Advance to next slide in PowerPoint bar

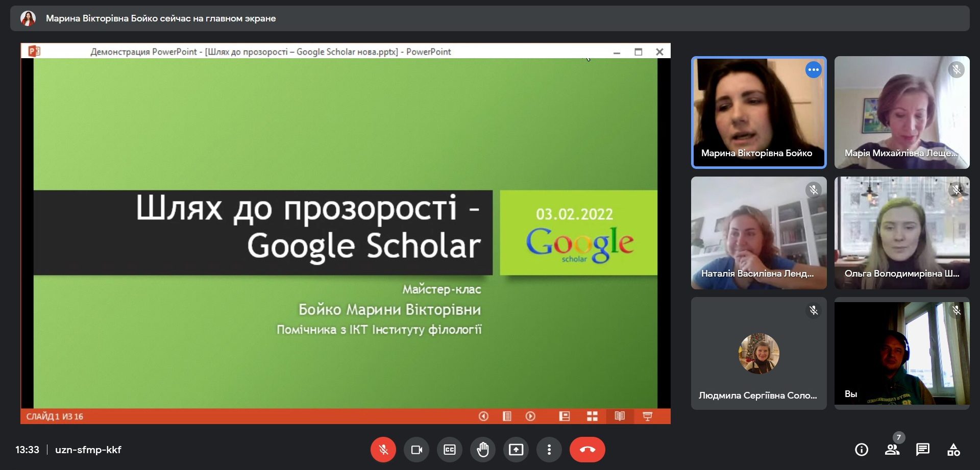pos(530,416)
